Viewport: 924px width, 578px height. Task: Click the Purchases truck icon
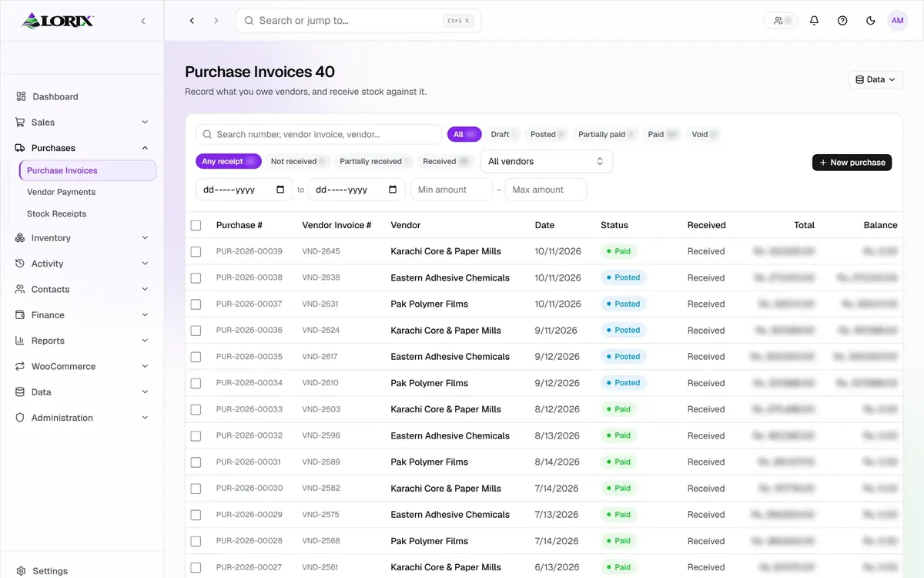point(20,148)
